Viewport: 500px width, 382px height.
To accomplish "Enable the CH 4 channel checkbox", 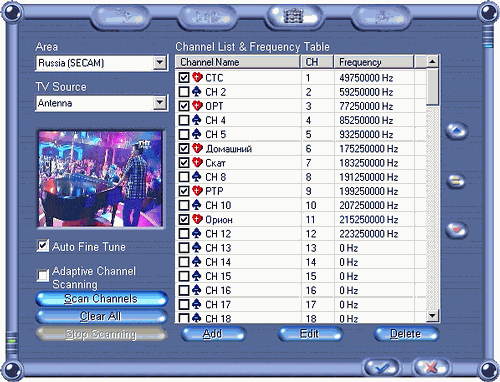I will 184,120.
